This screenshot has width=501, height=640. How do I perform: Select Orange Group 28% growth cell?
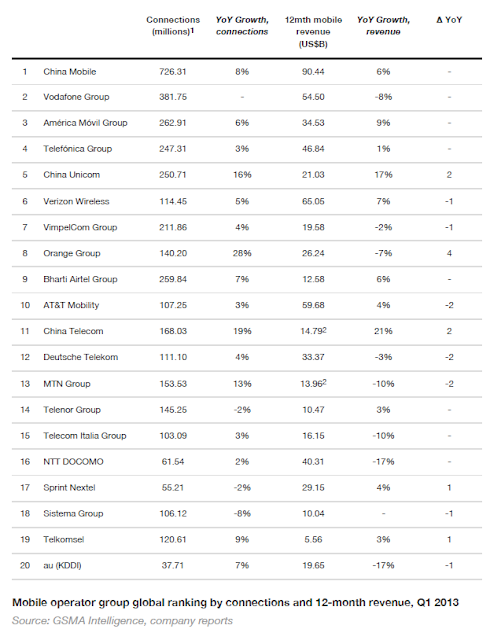point(242,253)
